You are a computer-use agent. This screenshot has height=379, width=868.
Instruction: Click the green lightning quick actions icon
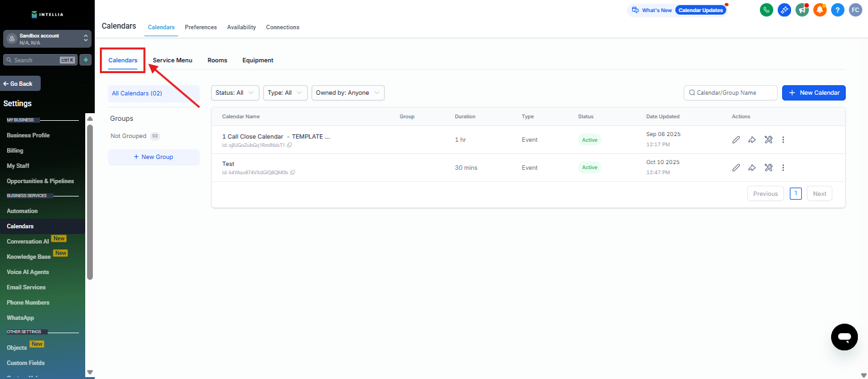[85, 60]
